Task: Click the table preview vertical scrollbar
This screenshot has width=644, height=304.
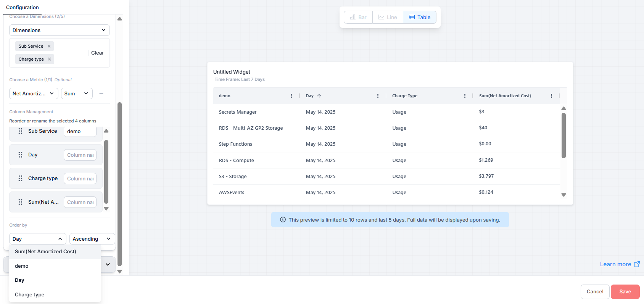Action: (x=563, y=135)
